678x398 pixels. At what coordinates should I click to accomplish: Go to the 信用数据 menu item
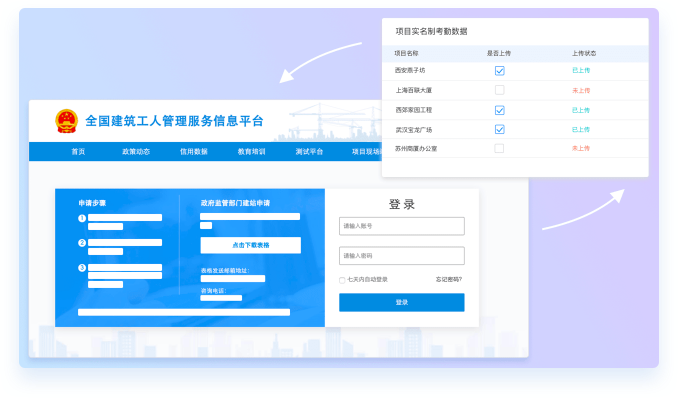194,151
